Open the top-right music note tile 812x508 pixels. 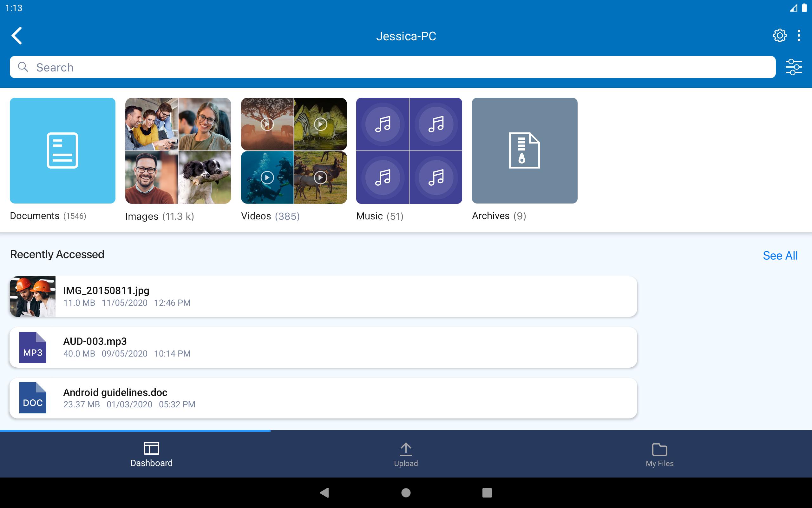click(436, 124)
